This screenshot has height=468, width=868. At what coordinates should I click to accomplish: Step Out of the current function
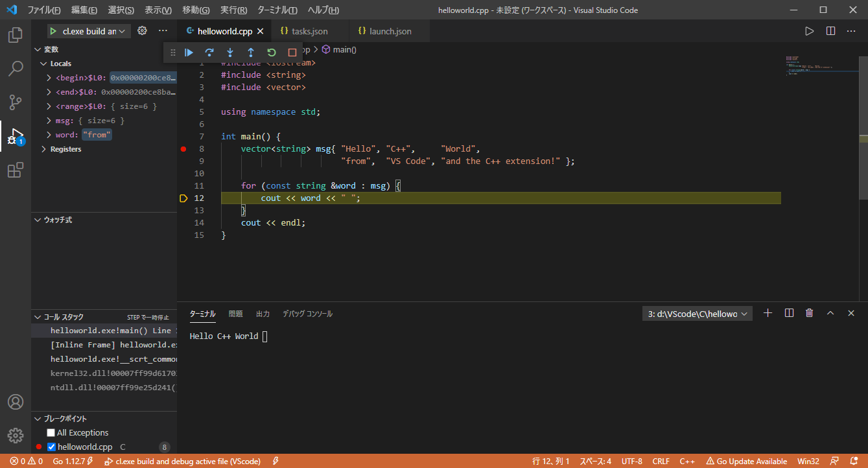tap(250, 52)
